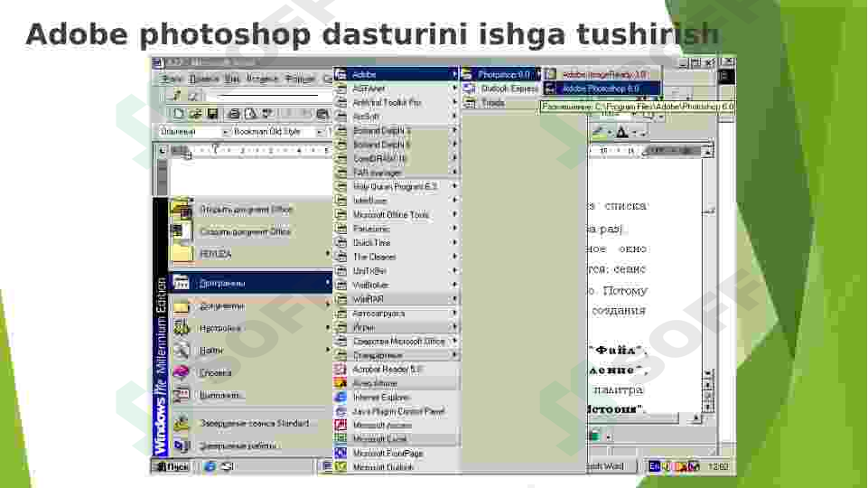
Task: Click the Microsoft Excel icon
Action: click(341, 439)
